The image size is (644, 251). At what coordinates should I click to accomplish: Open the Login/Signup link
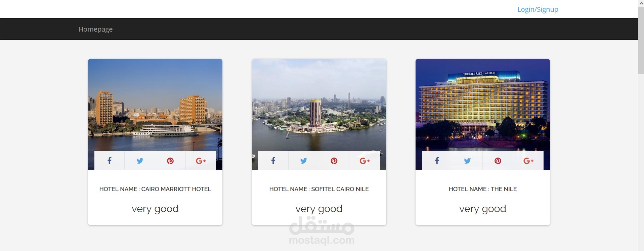tap(538, 9)
